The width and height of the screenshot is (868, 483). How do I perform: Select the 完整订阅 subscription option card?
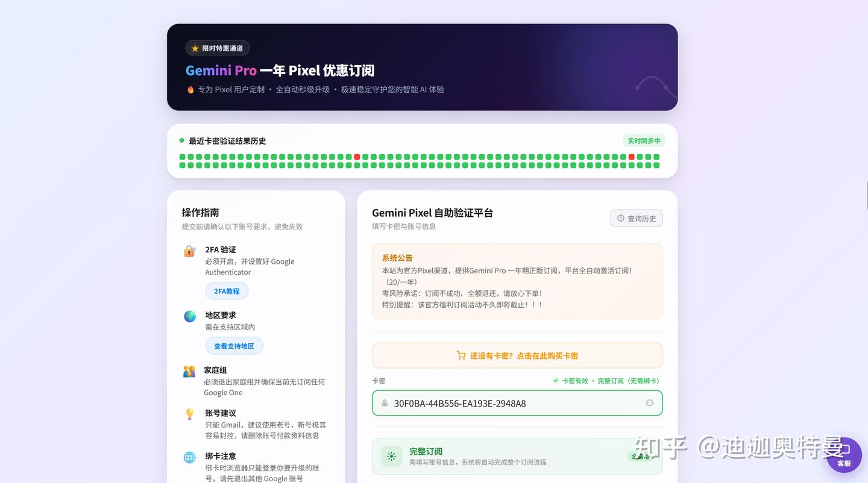click(x=517, y=457)
